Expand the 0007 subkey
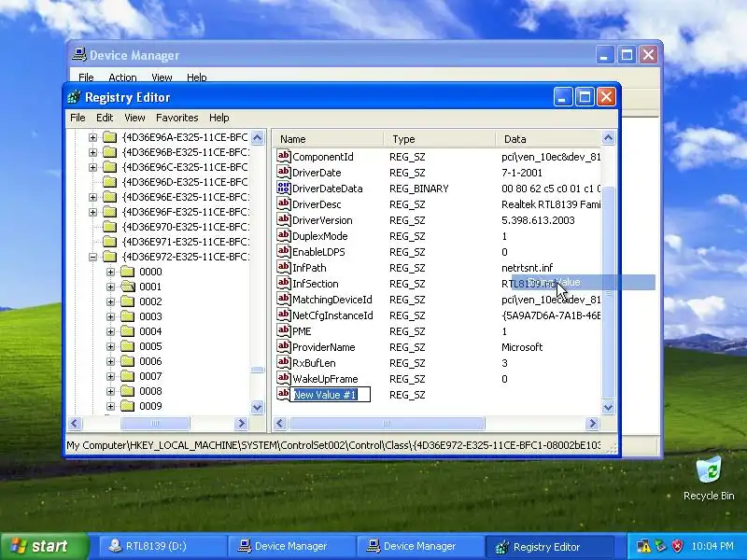 point(110,376)
